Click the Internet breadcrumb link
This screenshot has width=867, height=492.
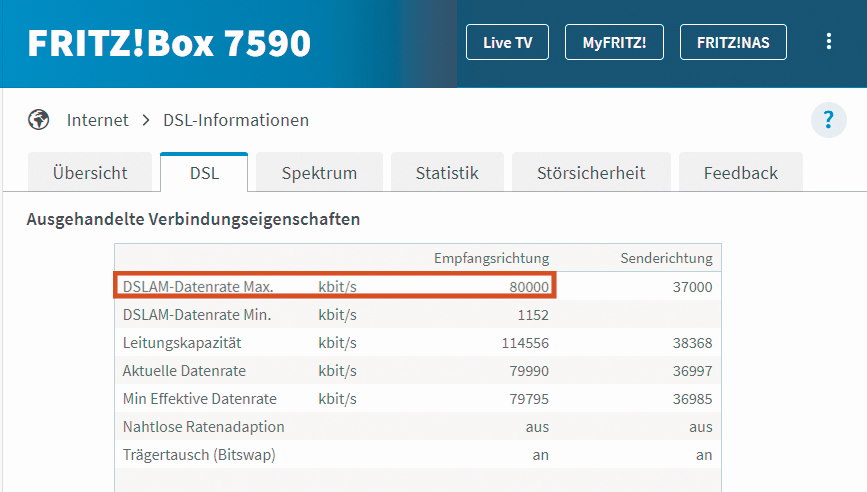coord(97,120)
